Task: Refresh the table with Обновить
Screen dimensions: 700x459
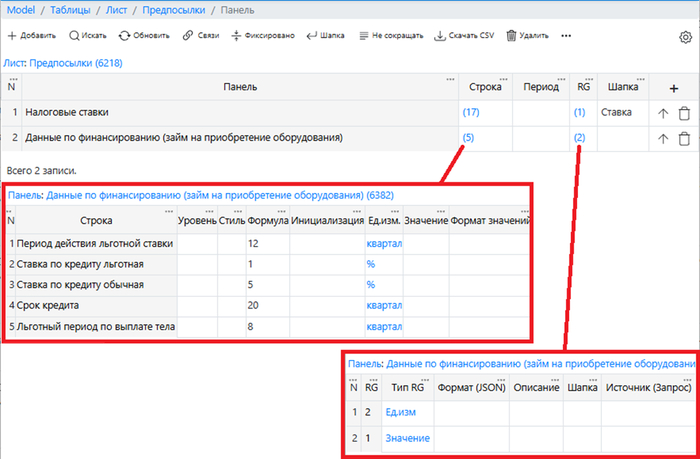Action: click(144, 36)
